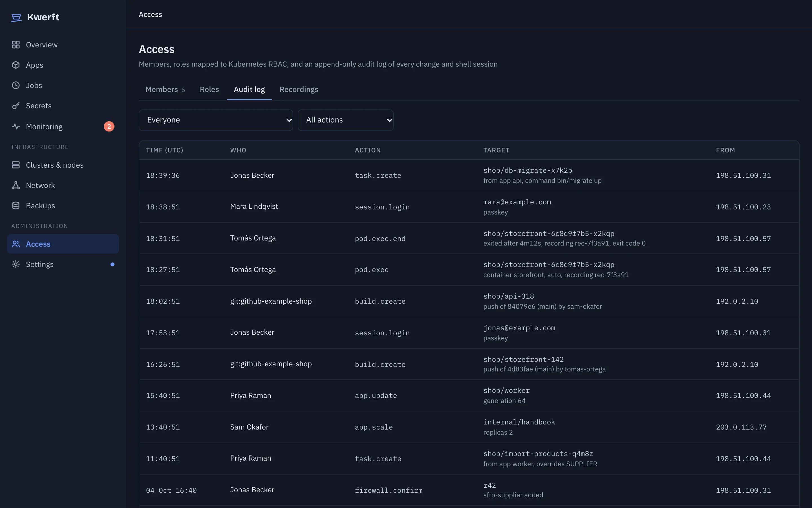Click jonas@example.com target
Image resolution: width=812 pixels, height=508 pixels.
[519, 328]
